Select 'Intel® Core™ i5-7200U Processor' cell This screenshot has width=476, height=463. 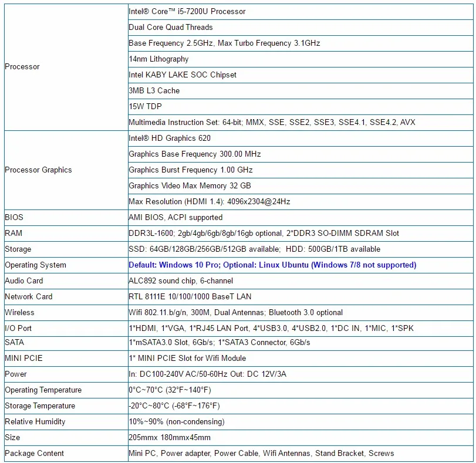coord(301,12)
